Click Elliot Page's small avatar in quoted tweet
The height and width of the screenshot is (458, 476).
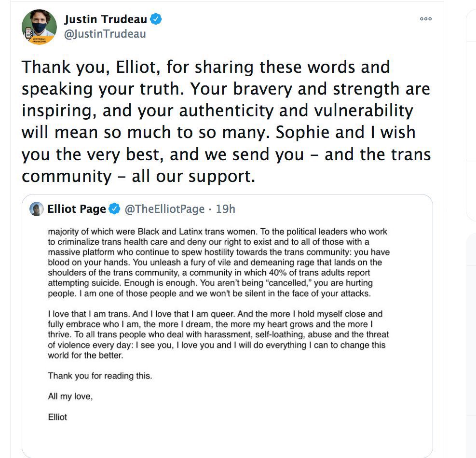coord(37,209)
